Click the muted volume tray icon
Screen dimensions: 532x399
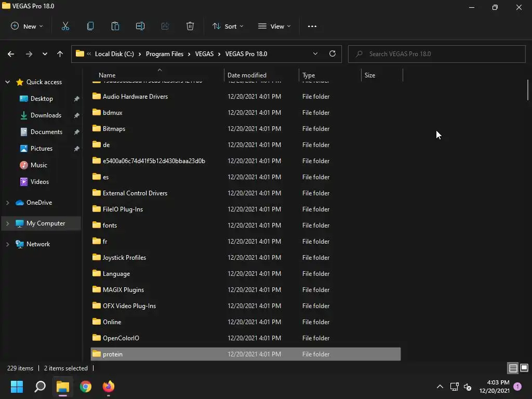[468, 387]
